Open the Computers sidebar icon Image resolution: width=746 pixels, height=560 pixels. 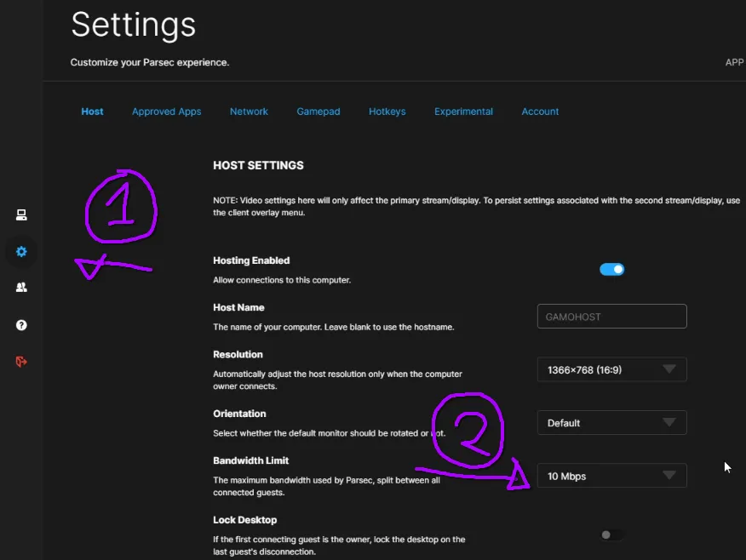(21, 214)
